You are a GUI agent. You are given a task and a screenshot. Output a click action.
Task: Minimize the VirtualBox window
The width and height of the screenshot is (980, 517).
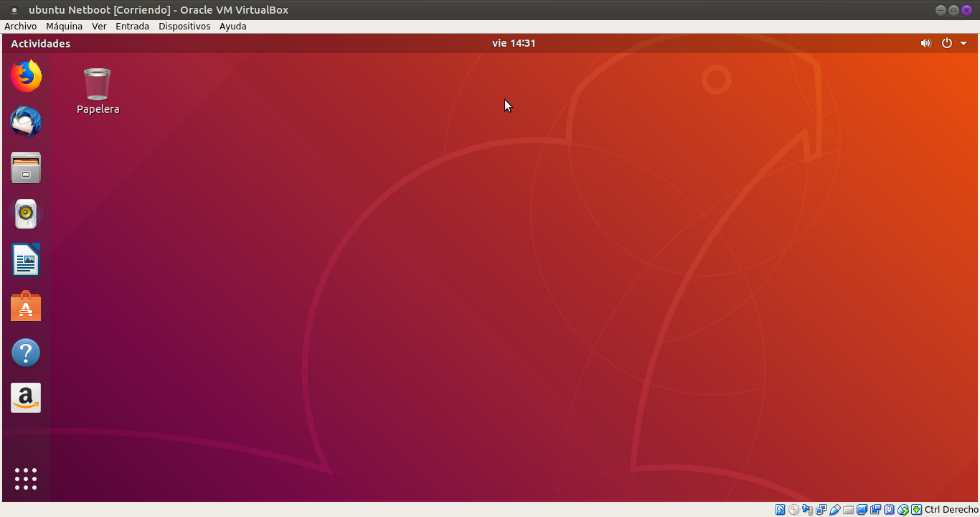pyautogui.click(x=941, y=10)
